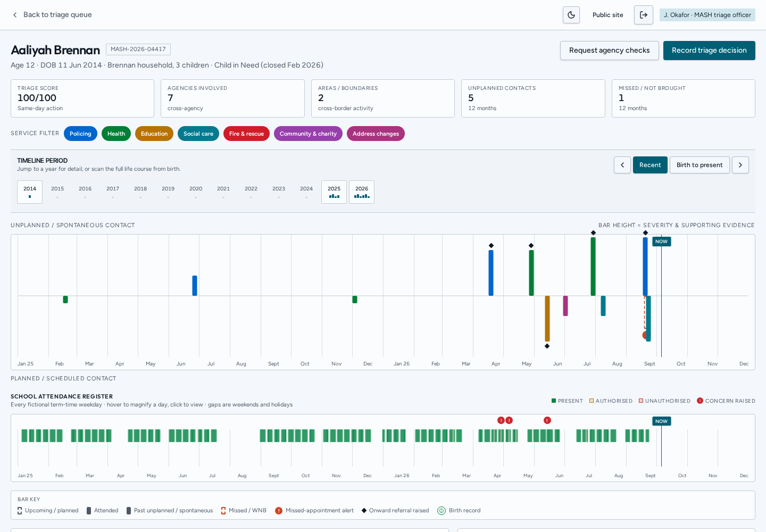This screenshot has width=766, height=532.
Task: Click the tall blue bar in April 2026
Action: [491, 273]
